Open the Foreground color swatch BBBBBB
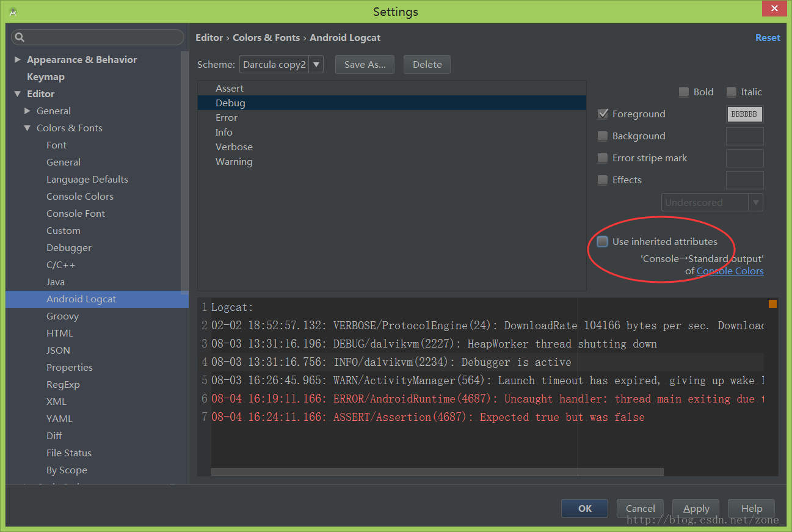 (x=744, y=114)
